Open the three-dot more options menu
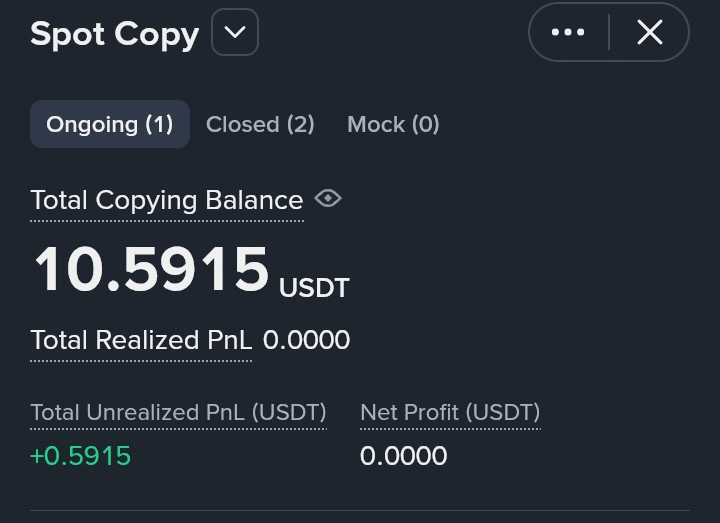The image size is (720, 523). pyautogui.click(x=568, y=33)
